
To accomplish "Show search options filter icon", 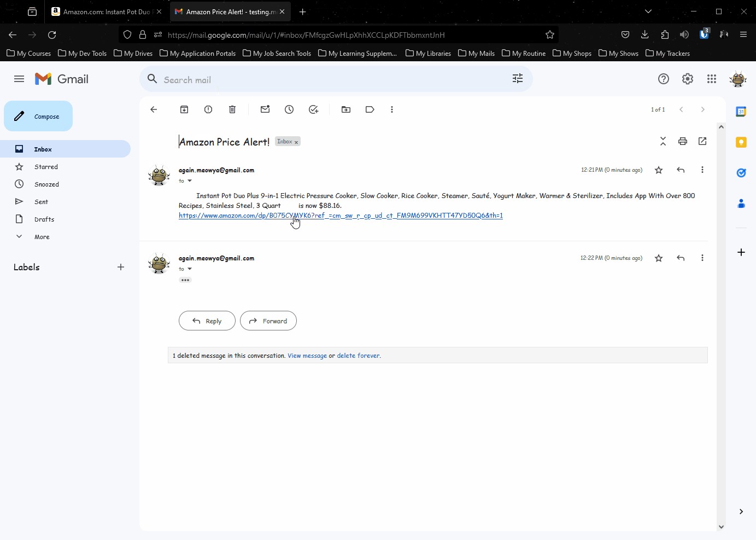I will pos(518,79).
